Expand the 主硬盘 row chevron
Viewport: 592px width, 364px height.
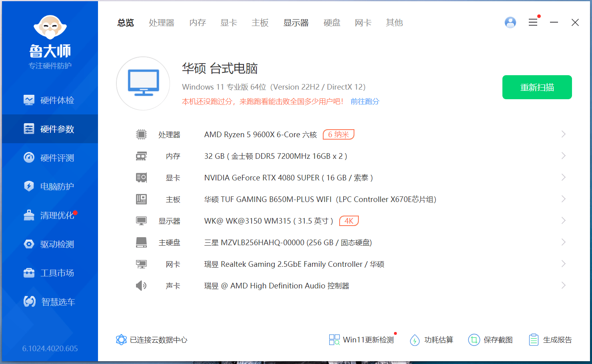coord(563,242)
